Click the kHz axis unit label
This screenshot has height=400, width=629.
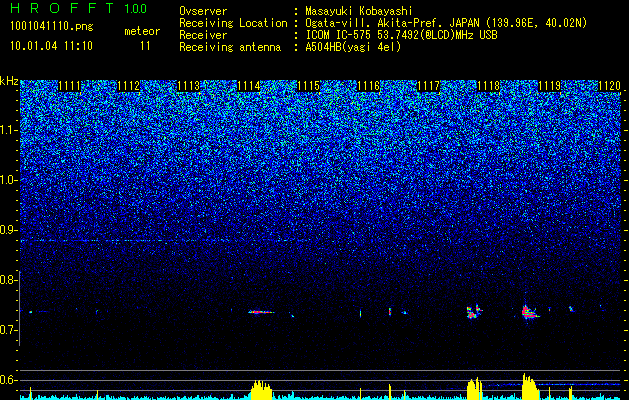9,81
